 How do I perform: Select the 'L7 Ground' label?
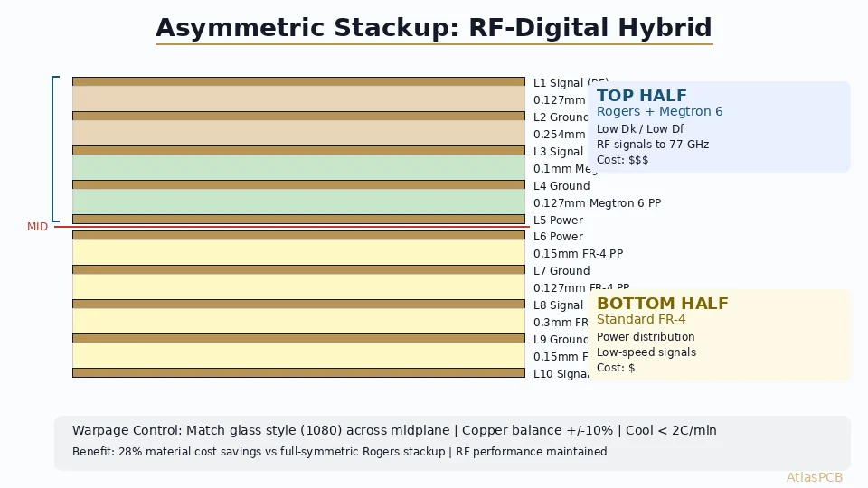(561, 271)
